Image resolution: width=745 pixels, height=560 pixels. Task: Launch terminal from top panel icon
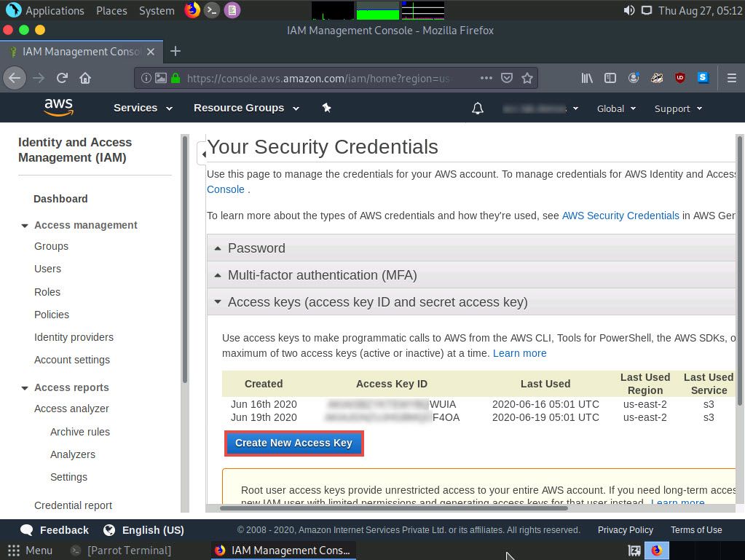click(211, 10)
